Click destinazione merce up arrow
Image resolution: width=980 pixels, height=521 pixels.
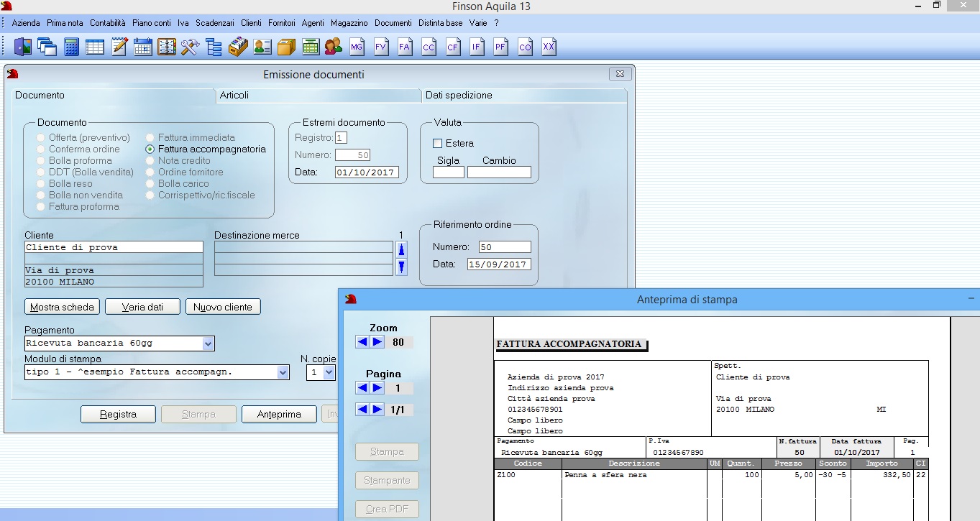402,249
